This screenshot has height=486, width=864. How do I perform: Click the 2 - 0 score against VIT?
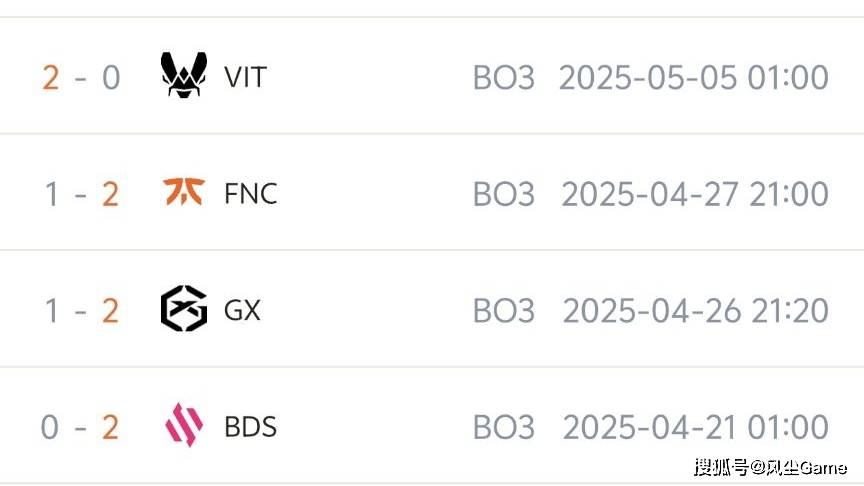tap(81, 77)
